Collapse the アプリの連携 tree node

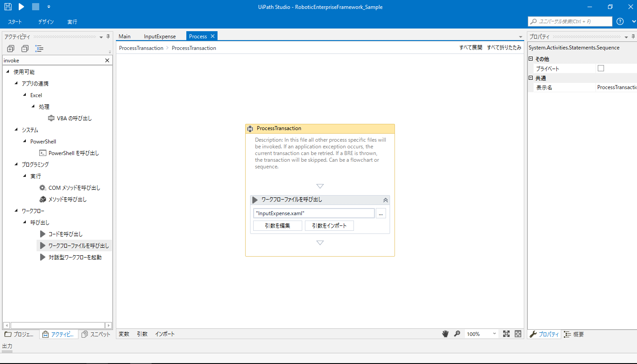(x=16, y=83)
